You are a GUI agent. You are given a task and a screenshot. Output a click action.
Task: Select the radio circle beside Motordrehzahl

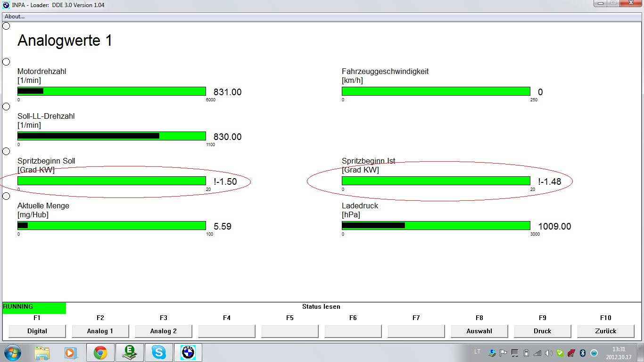coord(6,62)
